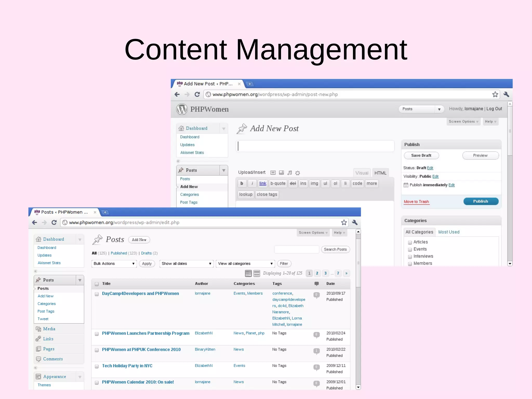Click Move to Trash link
Screen dimensions: 532x399
coord(416,202)
